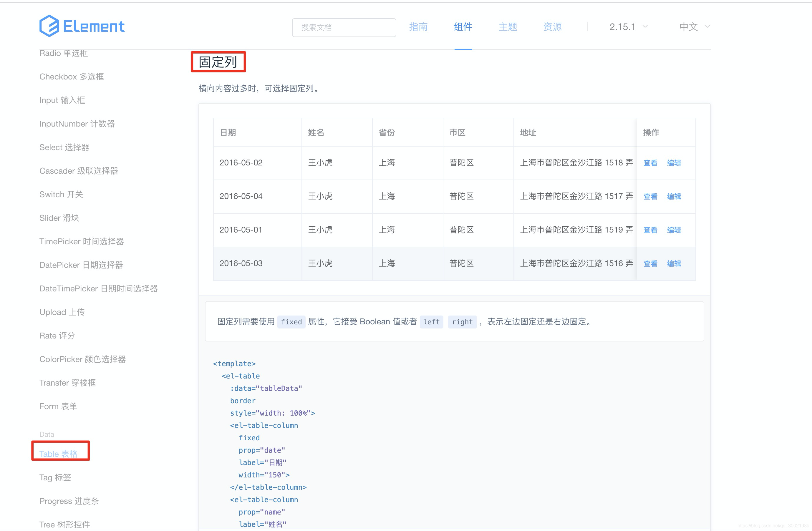Open Transfer 穿梭框 in sidebar
812x531 pixels.
[67, 383]
